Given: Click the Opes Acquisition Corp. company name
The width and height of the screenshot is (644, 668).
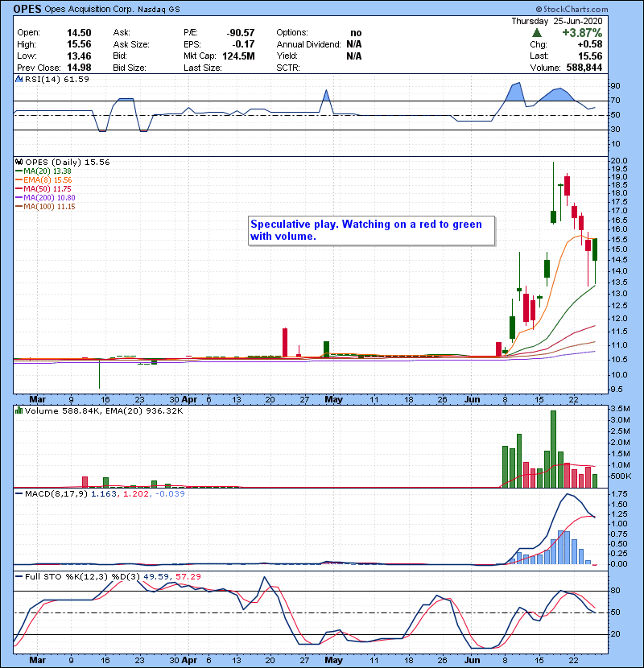Looking at the screenshot, I should [x=89, y=9].
